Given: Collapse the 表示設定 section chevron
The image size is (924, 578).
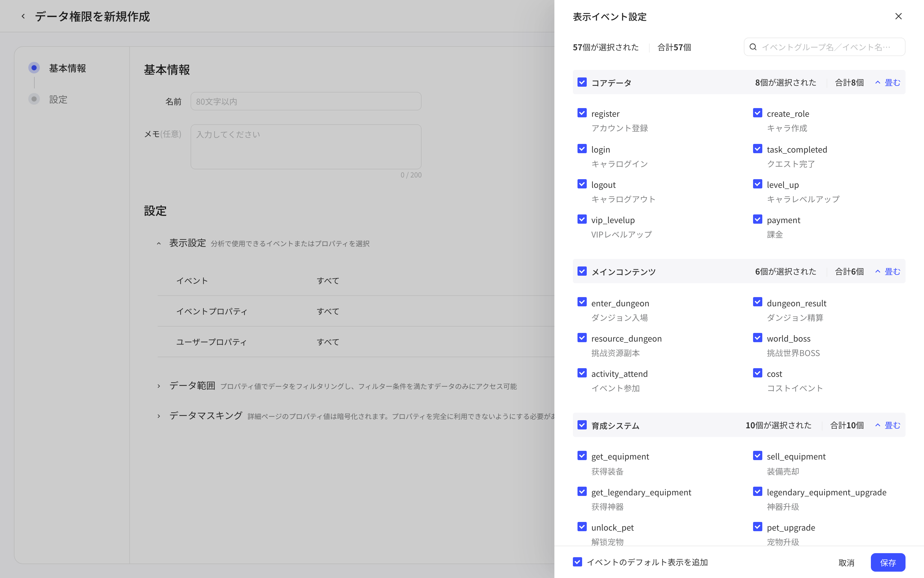Looking at the screenshot, I should click(x=159, y=244).
